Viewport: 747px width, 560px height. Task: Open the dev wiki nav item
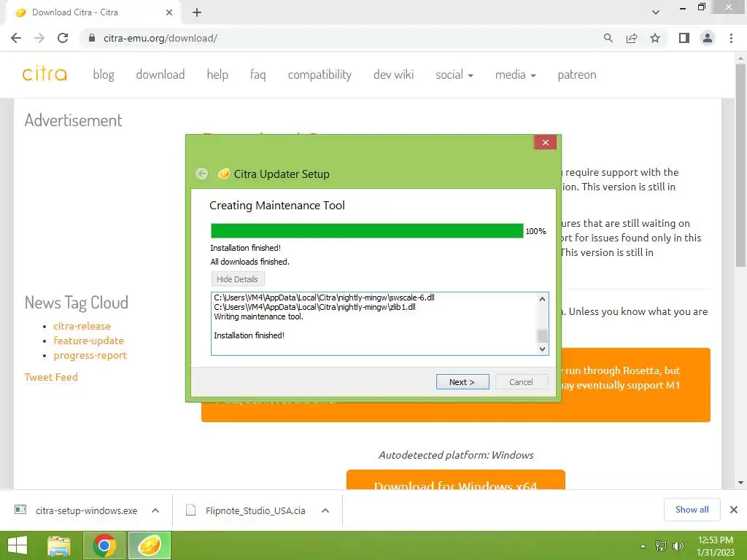click(x=393, y=75)
